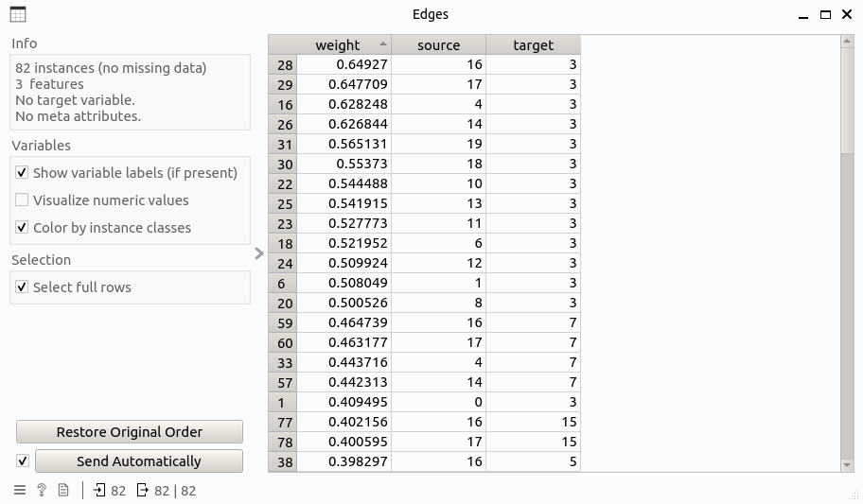Click target cell 5 in row 38
This screenshot has height=504, width=863.
(x=534, y=461)
